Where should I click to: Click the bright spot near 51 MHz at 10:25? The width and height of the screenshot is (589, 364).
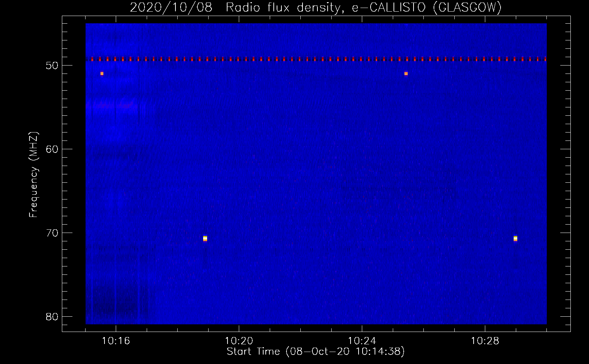[406, 74]
